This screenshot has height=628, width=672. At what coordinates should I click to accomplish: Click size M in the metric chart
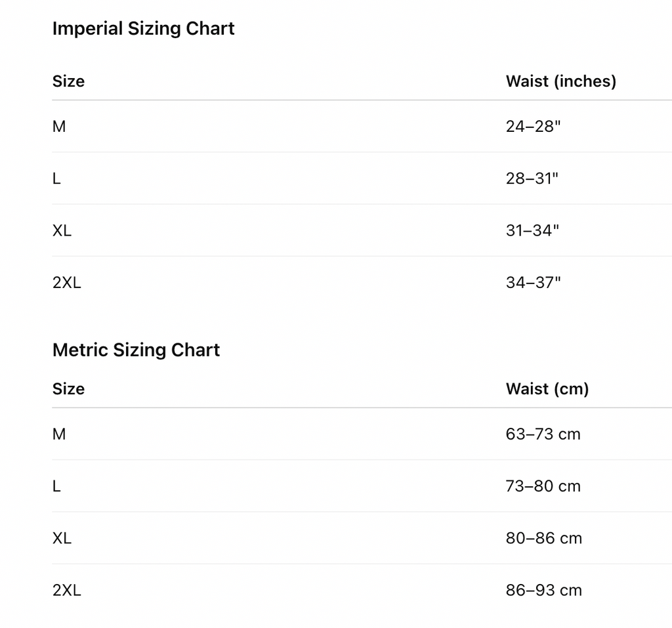pyautogui.click(x=59, y=434)
